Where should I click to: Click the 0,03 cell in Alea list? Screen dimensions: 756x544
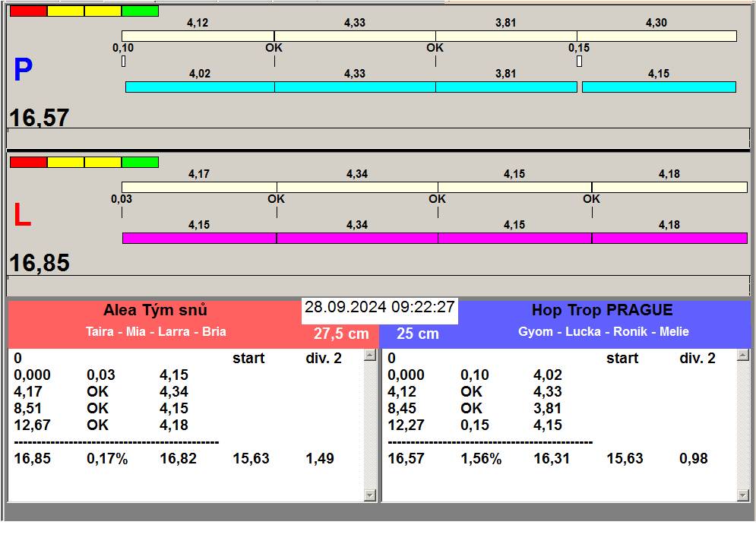coord(101,375)
